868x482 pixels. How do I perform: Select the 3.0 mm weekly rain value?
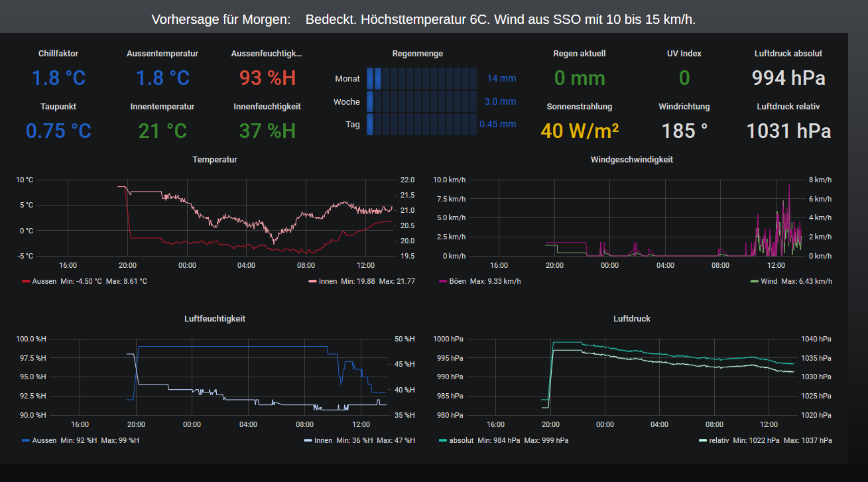click(500, 101)
